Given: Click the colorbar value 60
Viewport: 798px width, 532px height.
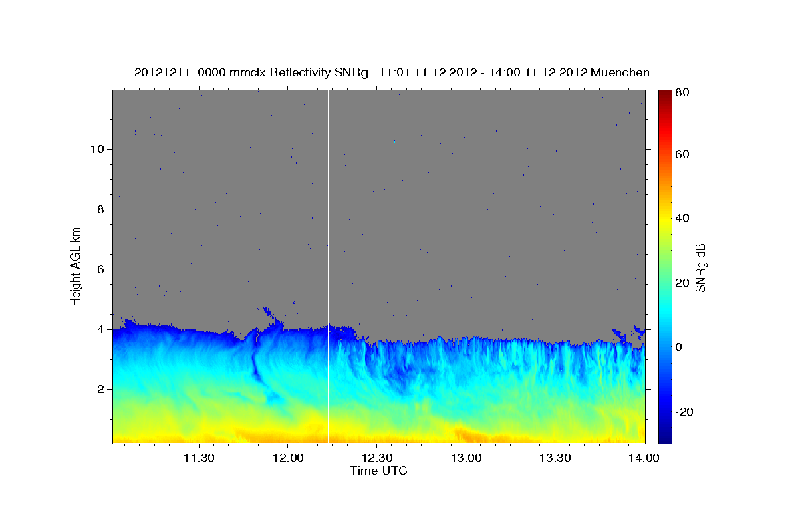Looking at the screenshot, I should pos(682,154).
